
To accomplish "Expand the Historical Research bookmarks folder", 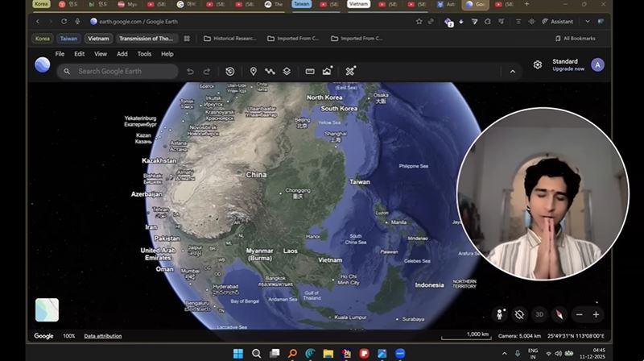I will coord(229,39).
